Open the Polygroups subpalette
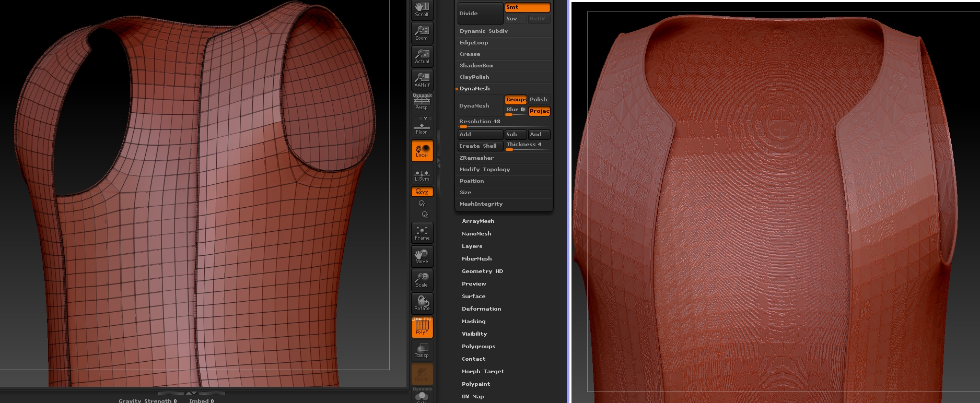 [478, 347]
